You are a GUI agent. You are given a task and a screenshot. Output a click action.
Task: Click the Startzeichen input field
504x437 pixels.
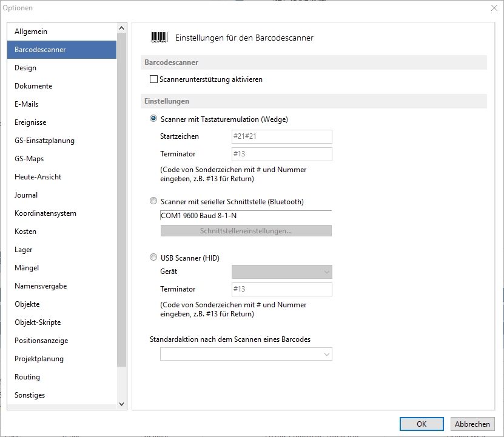click(x=282, y=136)
